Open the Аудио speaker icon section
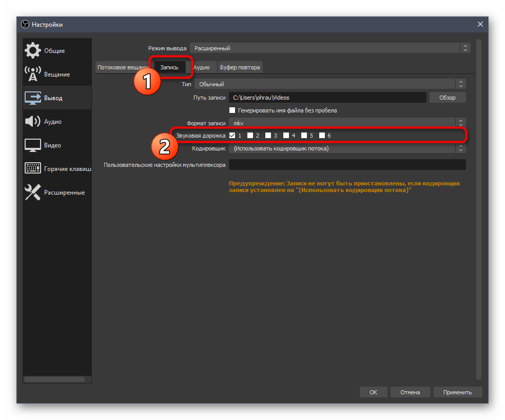 click(x=33, y=122)
